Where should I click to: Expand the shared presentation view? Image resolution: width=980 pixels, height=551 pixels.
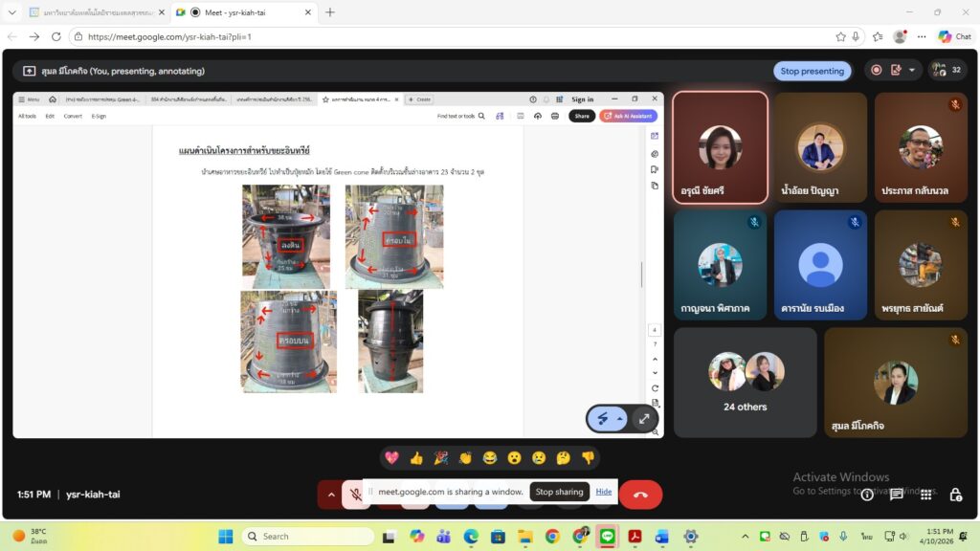pyautogui.click(x=644, y=419)
